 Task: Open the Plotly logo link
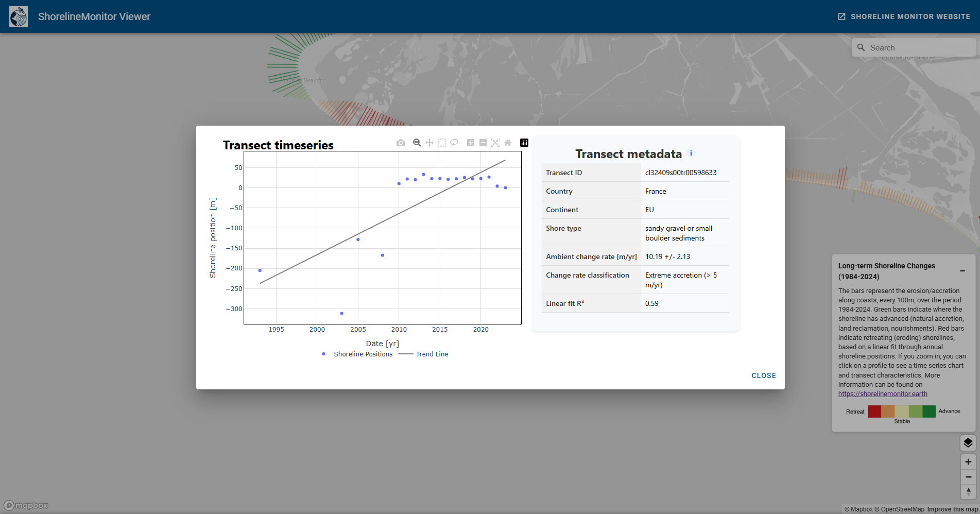(524, 143)
